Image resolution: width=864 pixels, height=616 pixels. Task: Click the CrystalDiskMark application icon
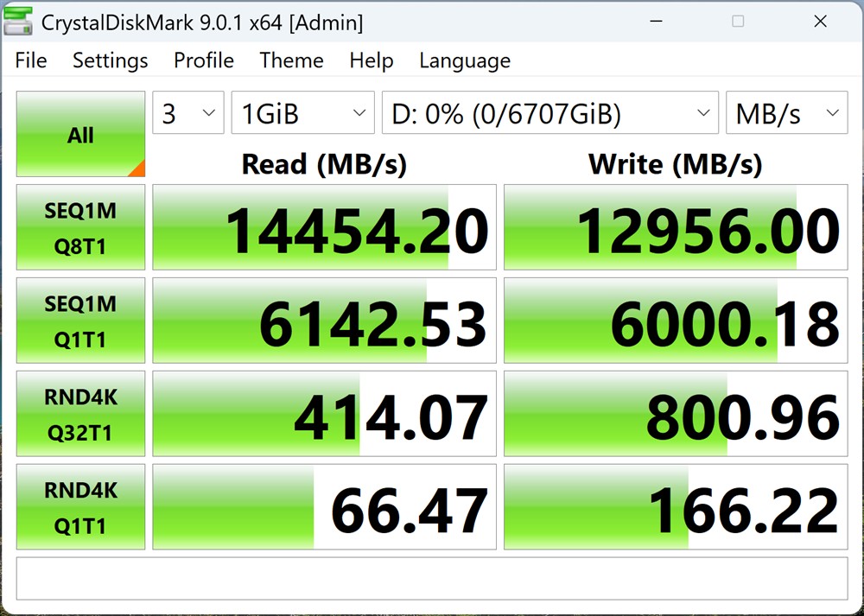18,21
